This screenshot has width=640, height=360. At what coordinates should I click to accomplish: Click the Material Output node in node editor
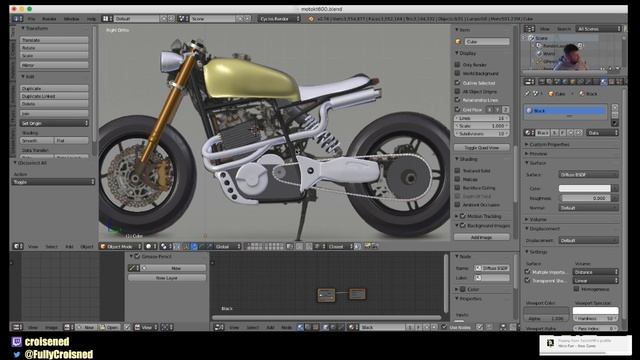tap(357, 294)
